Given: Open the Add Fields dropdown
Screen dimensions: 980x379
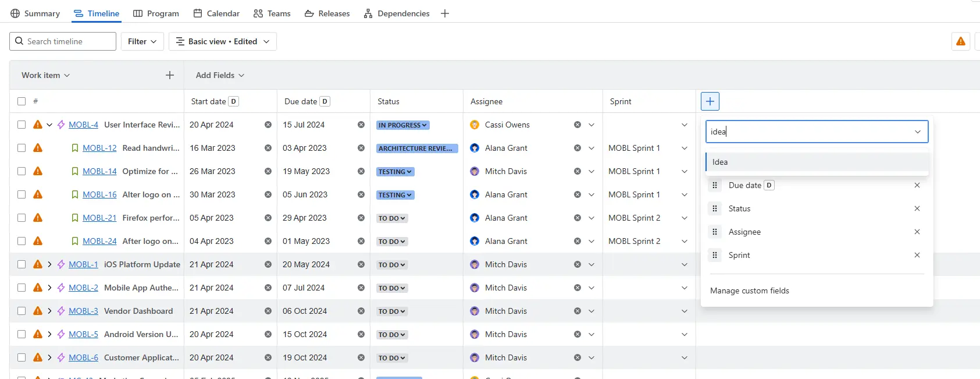Looking at the screenshot, I should [x=220, y=75].
